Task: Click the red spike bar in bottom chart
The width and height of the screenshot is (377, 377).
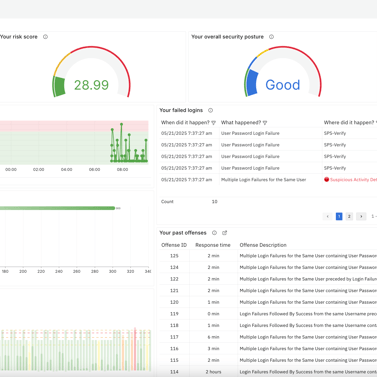Action: 135,349
